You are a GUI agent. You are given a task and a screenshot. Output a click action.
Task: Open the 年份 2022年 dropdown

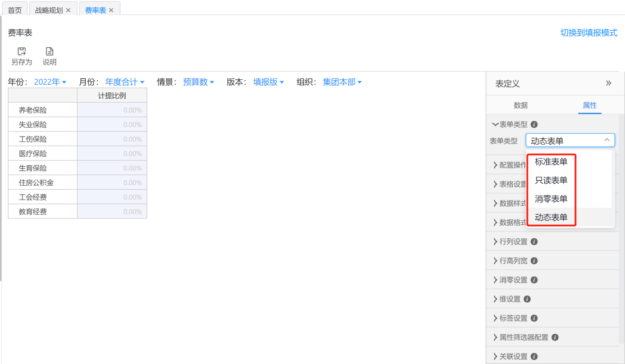[x=50, y=82]
